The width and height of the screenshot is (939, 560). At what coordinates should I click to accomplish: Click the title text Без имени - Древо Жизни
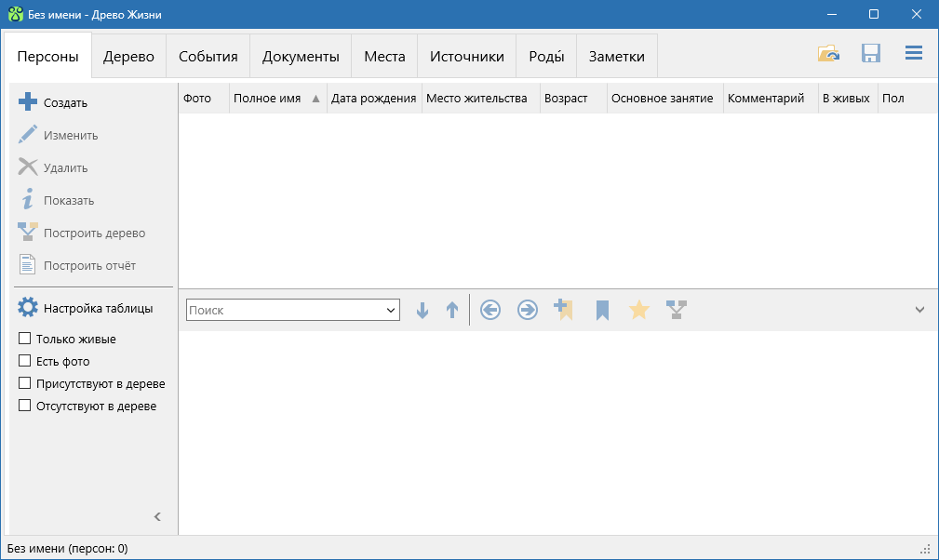point(95,14)
